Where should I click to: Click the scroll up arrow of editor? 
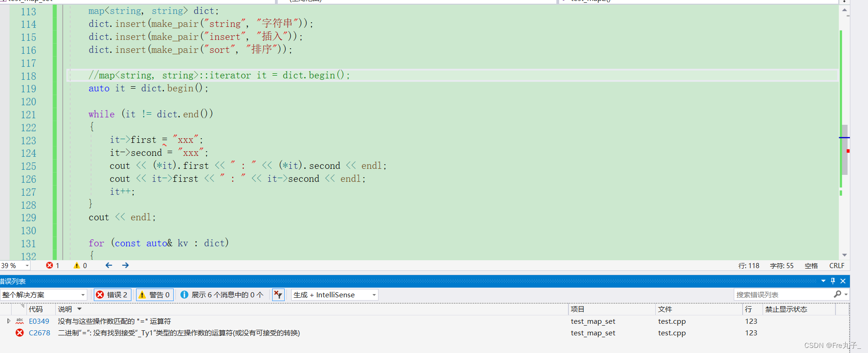(x=845, y=10)
